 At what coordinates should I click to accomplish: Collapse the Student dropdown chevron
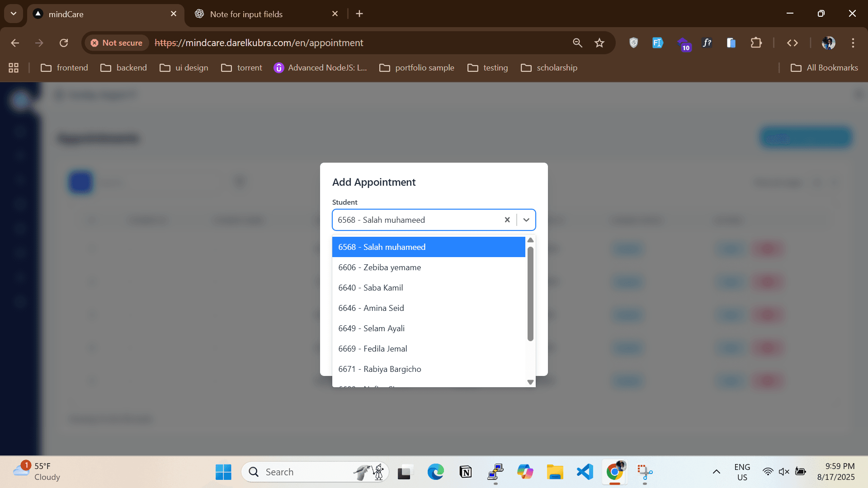coord(526,220)
